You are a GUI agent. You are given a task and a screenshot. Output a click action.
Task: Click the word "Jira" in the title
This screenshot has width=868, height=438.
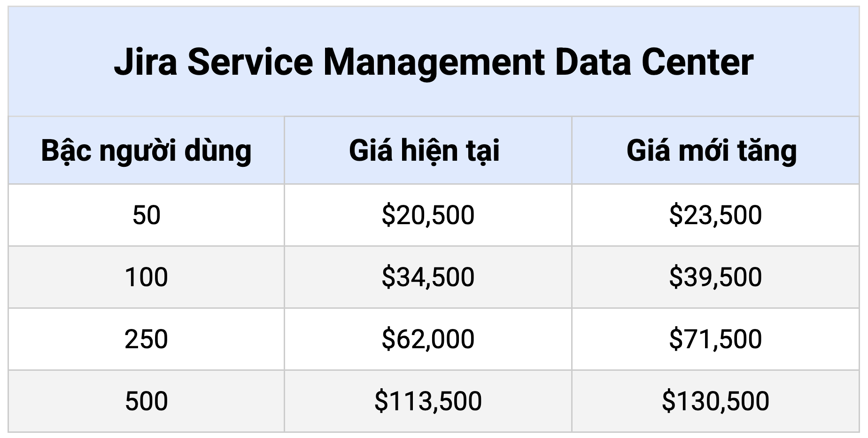pyautogui.click(x=145, y=62)
